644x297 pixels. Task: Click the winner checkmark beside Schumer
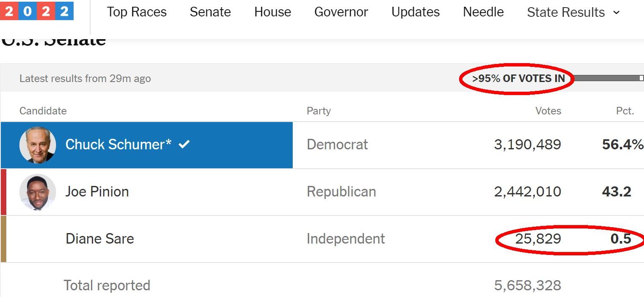pos(184,144)
